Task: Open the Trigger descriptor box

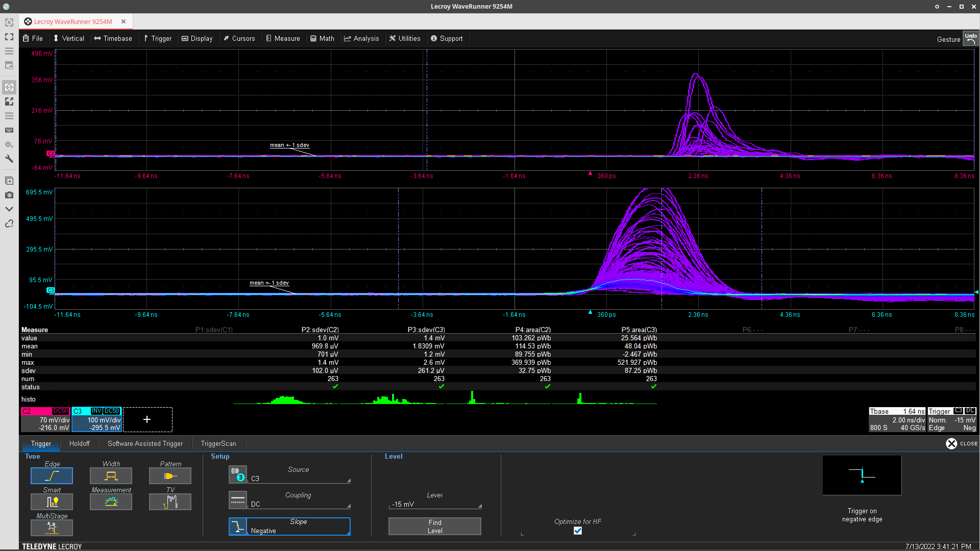Action: pyautogui.click(x=952, y=419)
